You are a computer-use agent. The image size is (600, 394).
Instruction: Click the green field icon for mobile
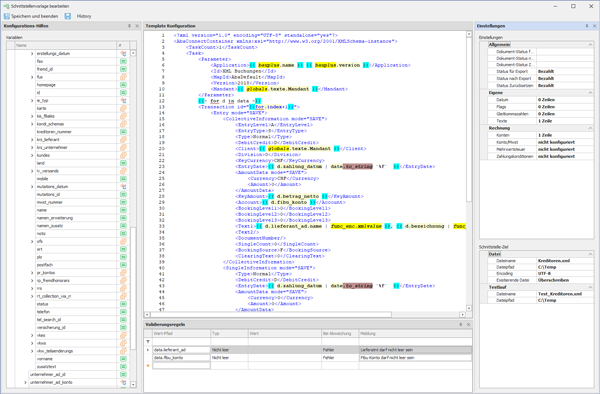point(123,179)
